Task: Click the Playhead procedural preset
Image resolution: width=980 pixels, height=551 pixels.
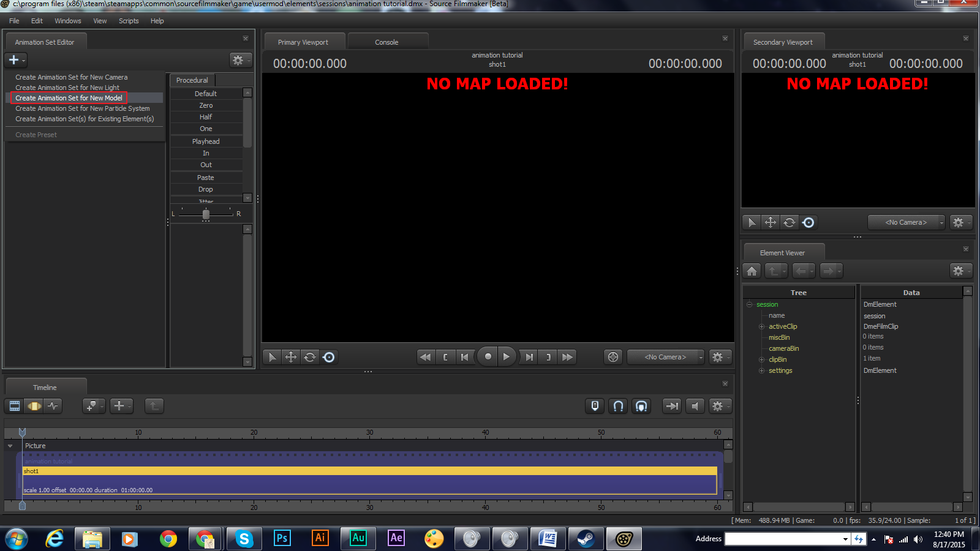Action: pos(206,141)
